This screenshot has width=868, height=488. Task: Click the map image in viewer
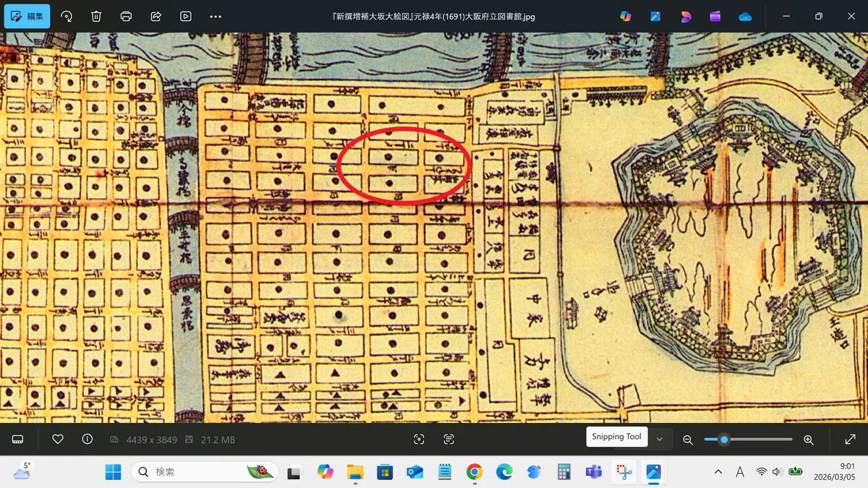tap(434, 228)
